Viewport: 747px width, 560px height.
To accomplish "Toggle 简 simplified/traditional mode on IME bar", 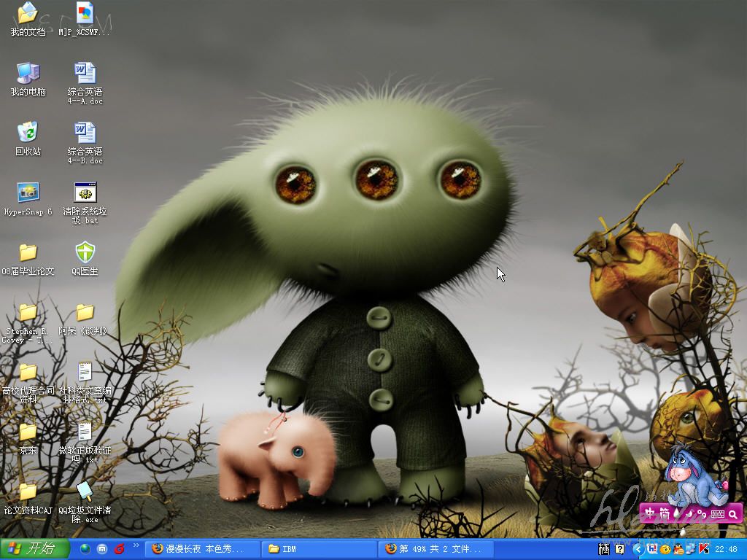I will coord(663,514).
